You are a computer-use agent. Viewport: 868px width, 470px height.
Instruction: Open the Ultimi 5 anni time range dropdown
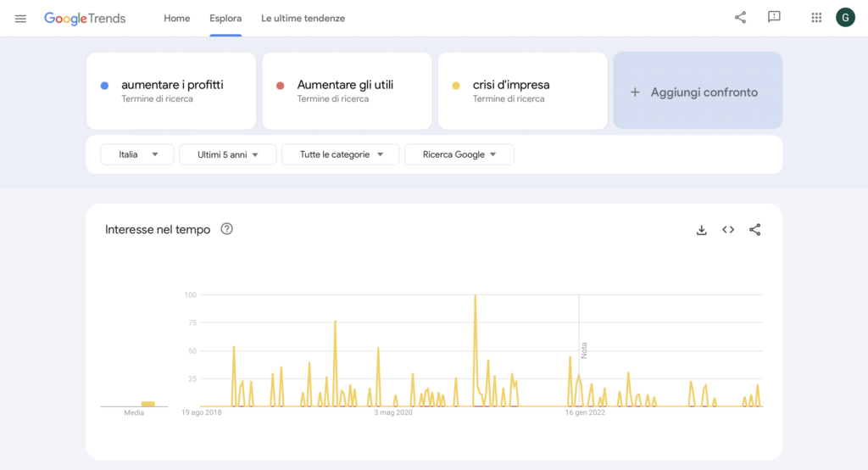click(227, 154)
